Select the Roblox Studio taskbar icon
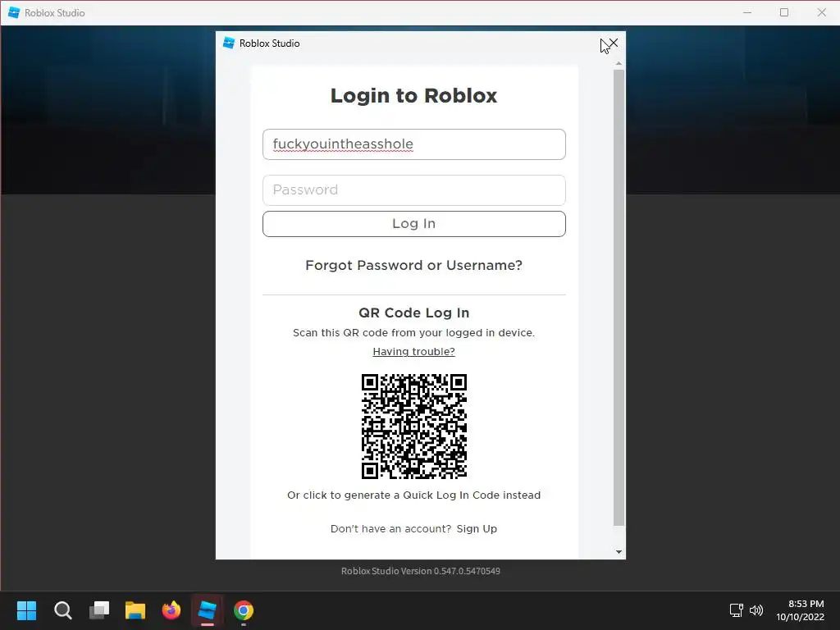The image size is (840, 630). (x=208, y=610)
